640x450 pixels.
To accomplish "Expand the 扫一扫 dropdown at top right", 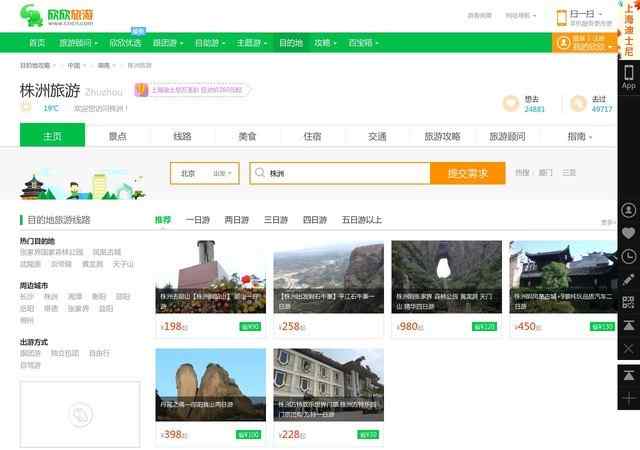I will pos(586,14).
